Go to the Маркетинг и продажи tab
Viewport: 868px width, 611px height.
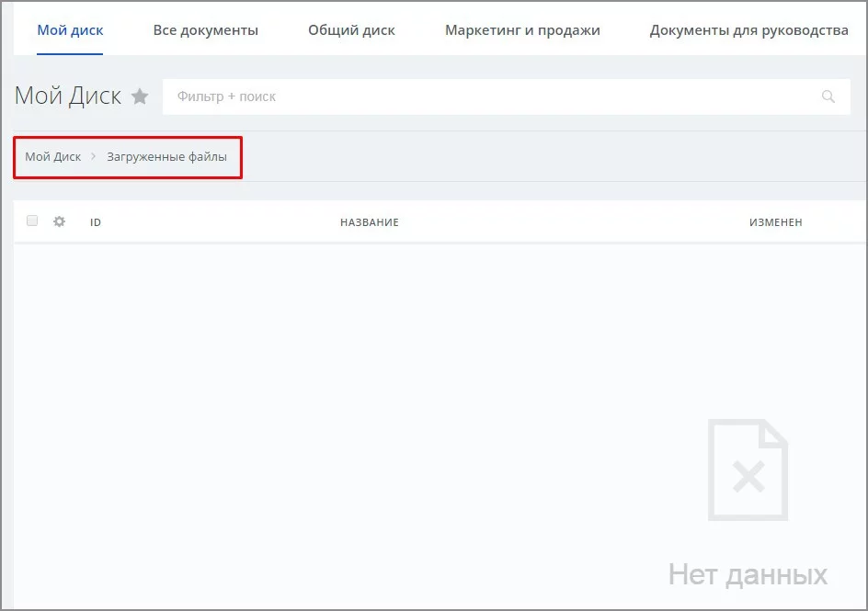[522, 30]
